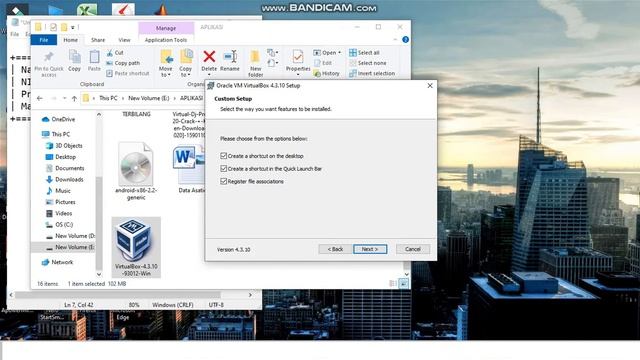Select This PC in navigation pane
Viewport: 640px width, 360px height.
point(56,134)
